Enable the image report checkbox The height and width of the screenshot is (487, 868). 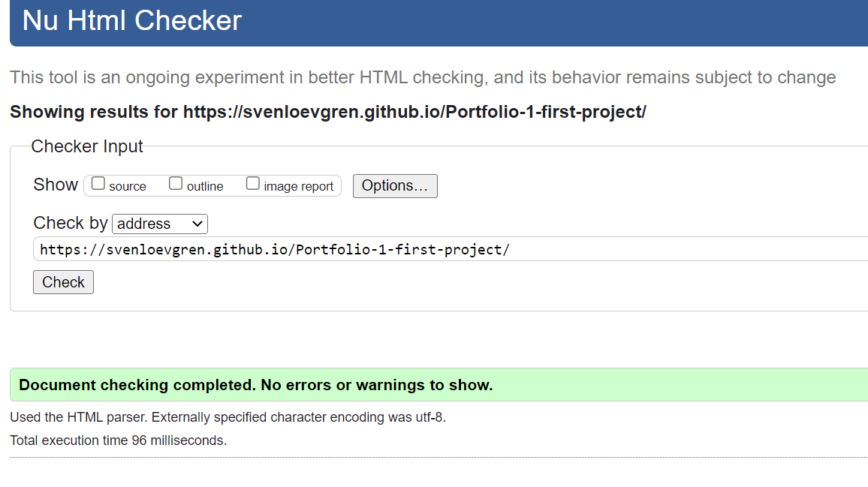point(252,182)
